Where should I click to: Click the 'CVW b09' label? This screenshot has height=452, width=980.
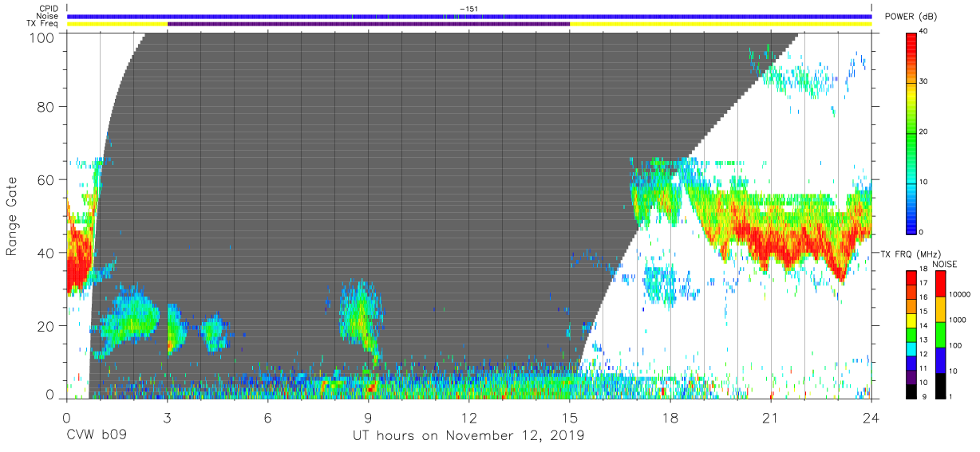(x=97, y=436)
